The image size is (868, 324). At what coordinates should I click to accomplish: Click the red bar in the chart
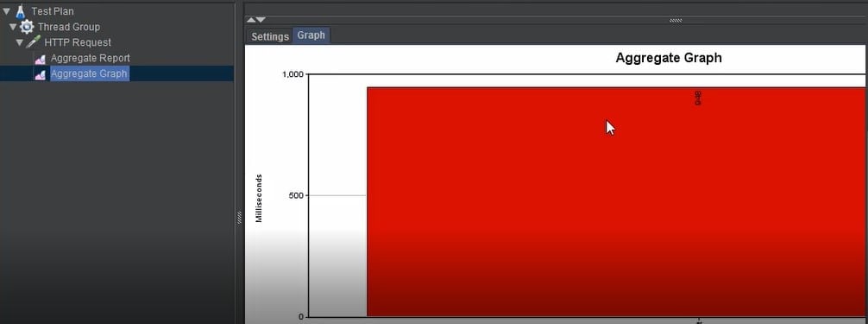[x=616, y=202]
